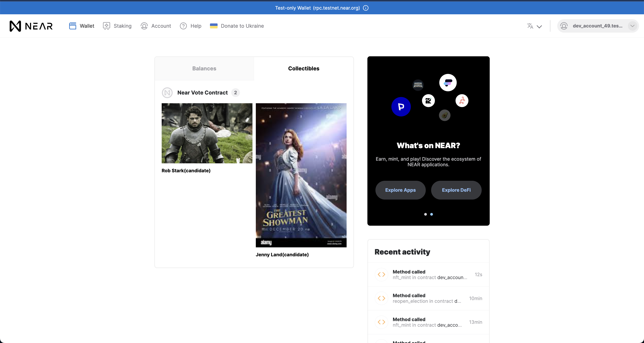The height and width of the screenshot is (343, 644).
Task: Expand the dev_account_49 account chevron
Action: pos(632,26)
